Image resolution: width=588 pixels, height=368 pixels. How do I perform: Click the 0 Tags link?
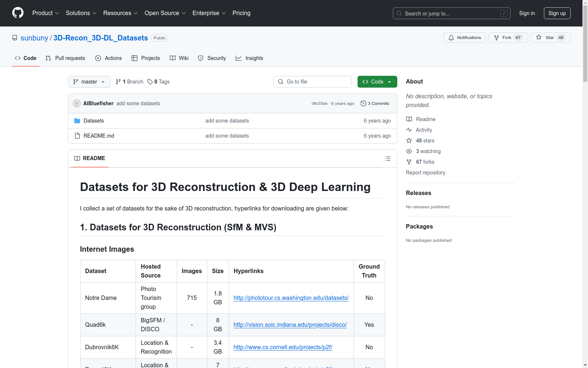[158, 82]
